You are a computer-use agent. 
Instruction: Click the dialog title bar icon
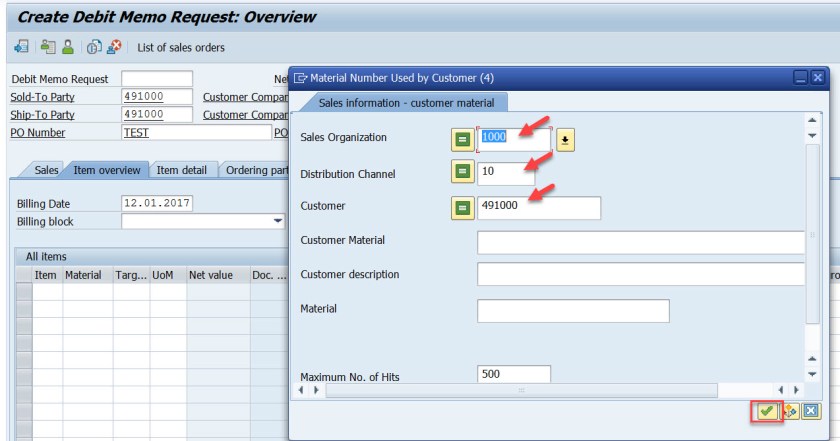(x=301, y=78)
